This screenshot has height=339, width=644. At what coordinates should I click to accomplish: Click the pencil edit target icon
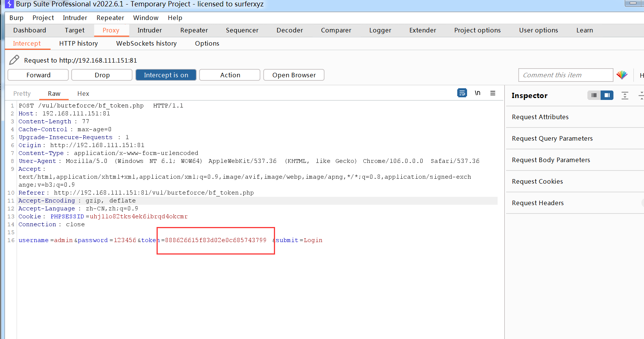[14, 60]
